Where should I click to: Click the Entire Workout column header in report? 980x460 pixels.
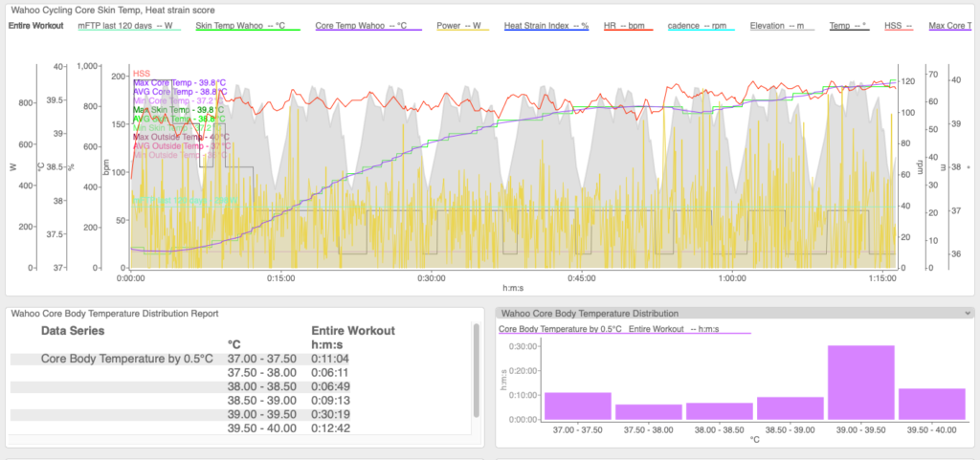point(352,331)
